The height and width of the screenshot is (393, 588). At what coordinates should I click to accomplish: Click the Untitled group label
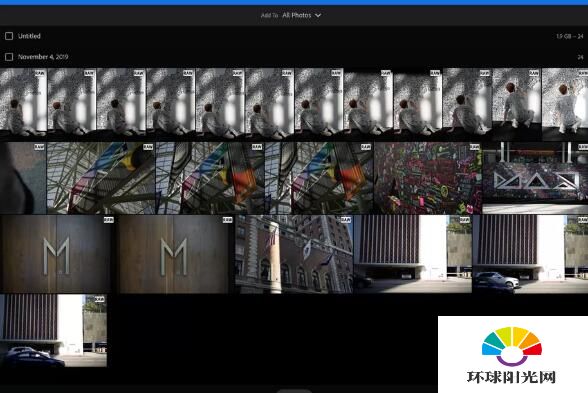[x=29, y=36]
